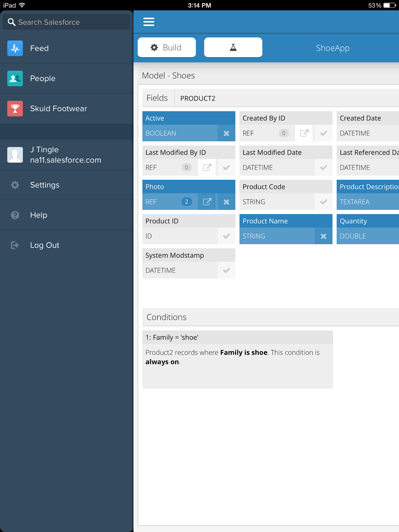
Task: Select the Created Date field header
Action: [x=368, y=118]
